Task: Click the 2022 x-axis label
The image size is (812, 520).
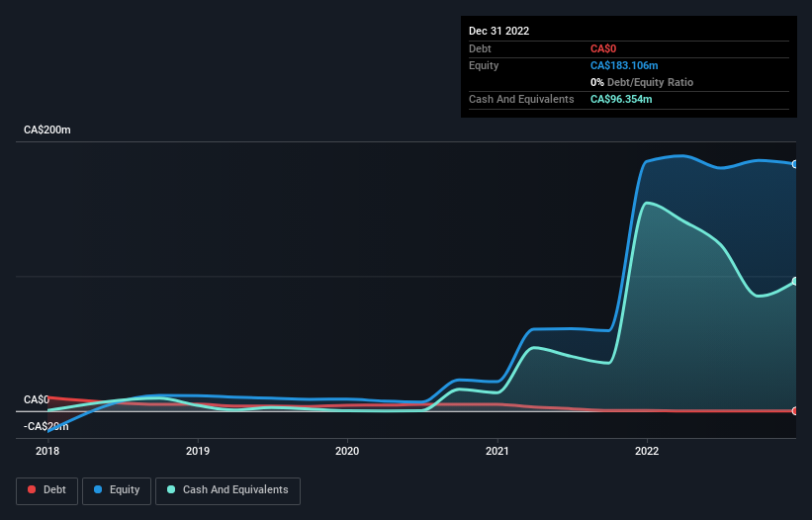Action: point(647,451)
